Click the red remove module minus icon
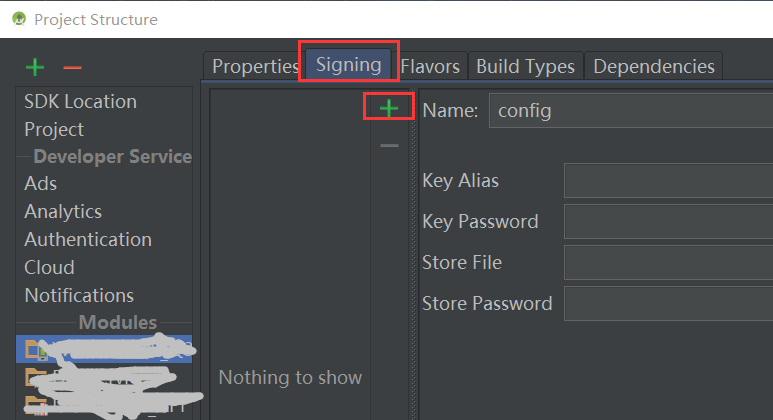773x420 pixels. pos(72,68)
